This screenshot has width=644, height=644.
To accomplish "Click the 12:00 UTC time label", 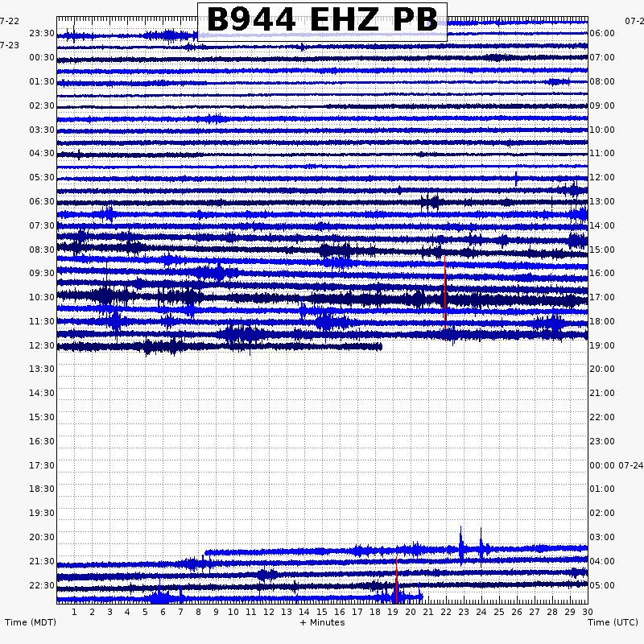I will click(602, 177).
